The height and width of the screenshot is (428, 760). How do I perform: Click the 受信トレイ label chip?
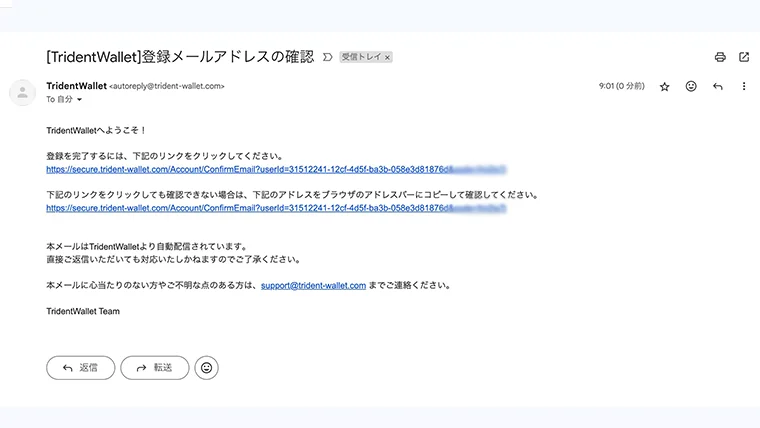point(360,57)
